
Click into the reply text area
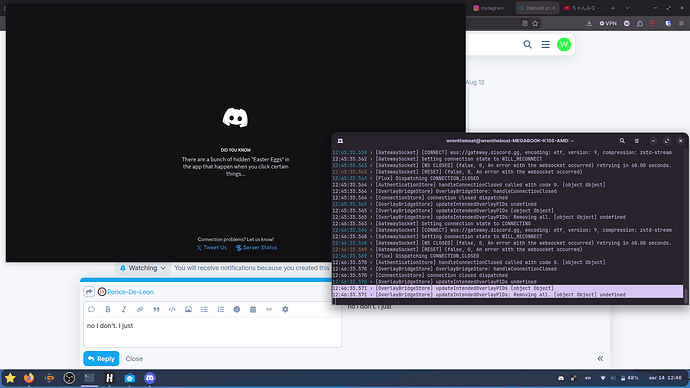tap(213, 332)
